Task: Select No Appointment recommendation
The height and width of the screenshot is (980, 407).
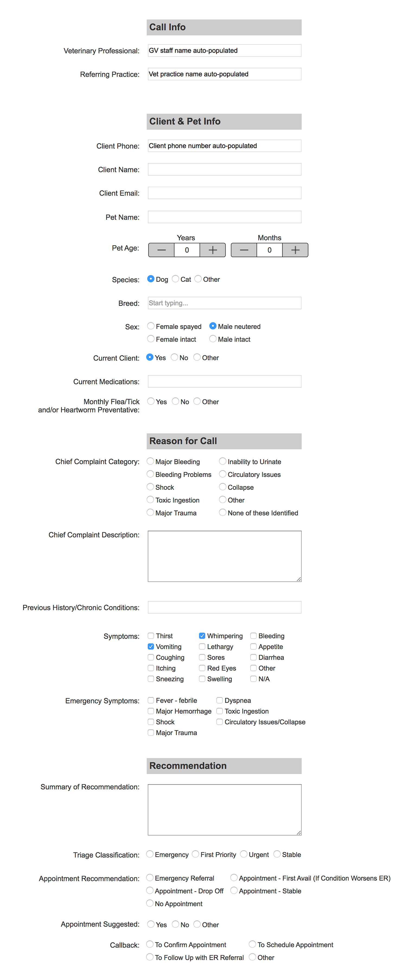Action: tap(150, 903)
